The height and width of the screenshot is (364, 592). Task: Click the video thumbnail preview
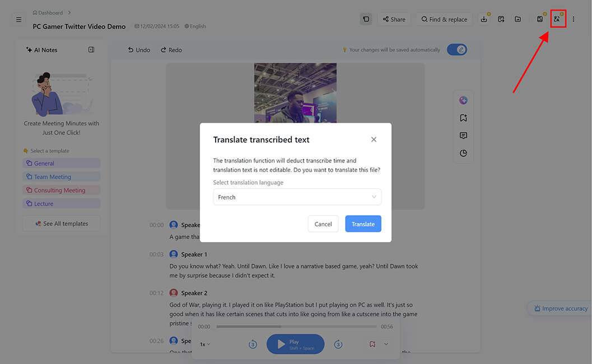coord(295,93)
